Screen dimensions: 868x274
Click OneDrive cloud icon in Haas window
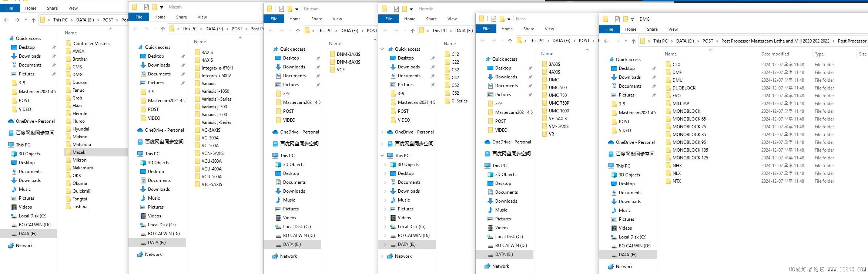click(487, 142)
